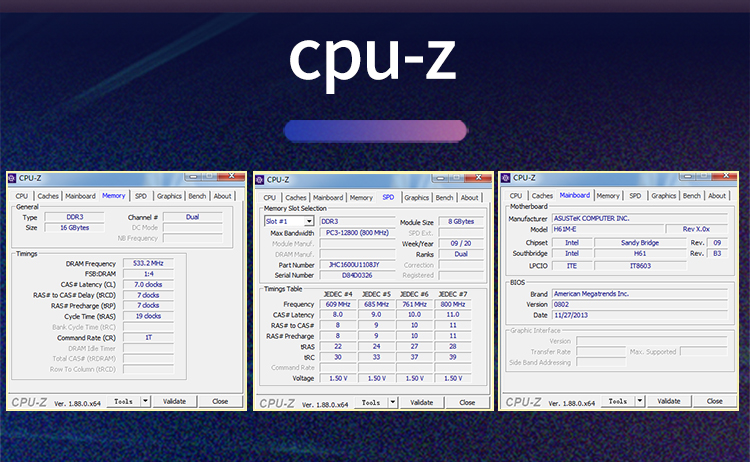750x462 pixels.
Task: Select the active Mainboard tab in the right window
Action: pyautogui.click(x=574, y=195)
